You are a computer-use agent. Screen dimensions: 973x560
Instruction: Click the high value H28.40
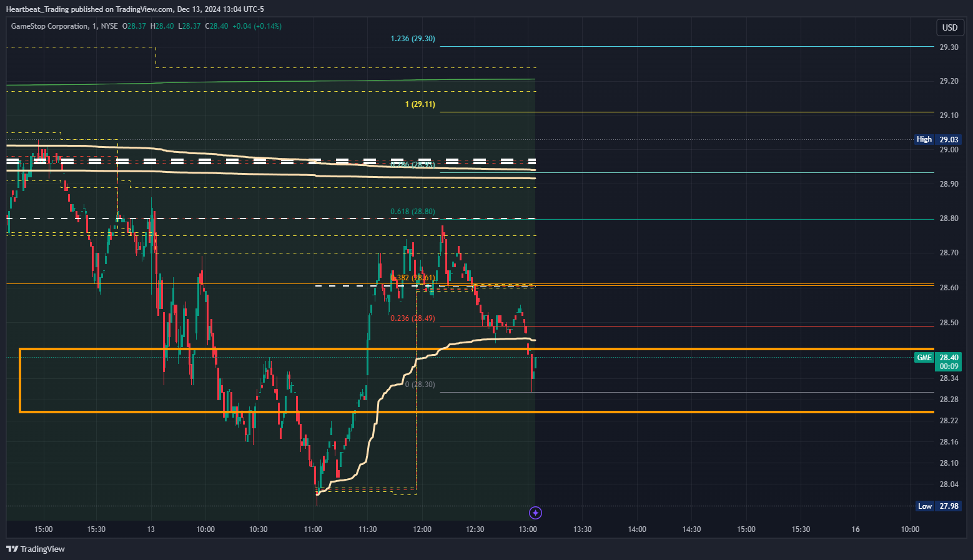(x=162, y=26)
